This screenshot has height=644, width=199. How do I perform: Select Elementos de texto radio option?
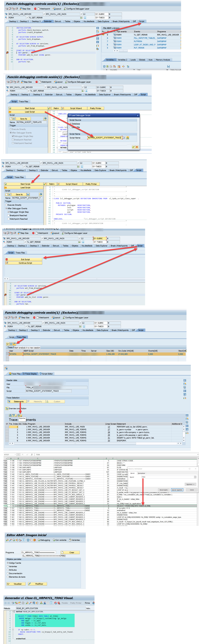(8, 577)
